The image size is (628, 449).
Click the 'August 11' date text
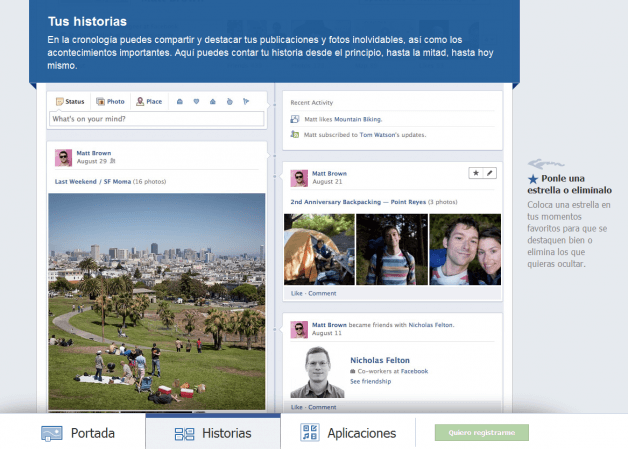(327, 333)
